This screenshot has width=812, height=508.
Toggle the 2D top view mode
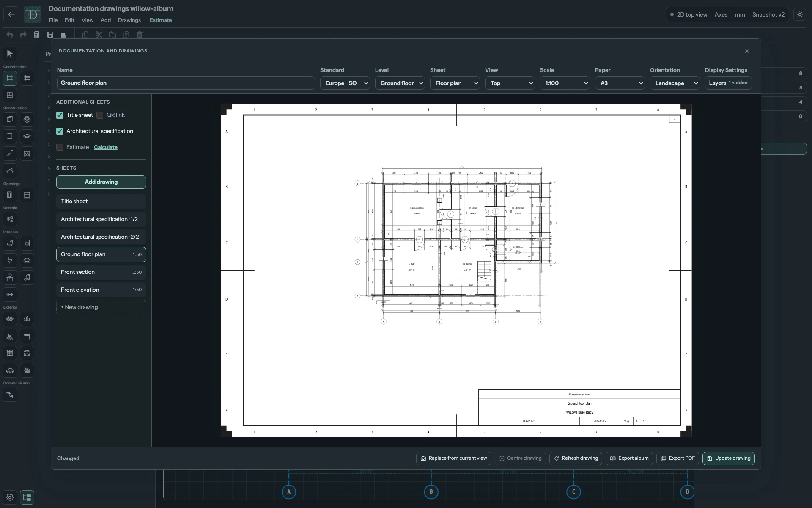coord(689,14)
